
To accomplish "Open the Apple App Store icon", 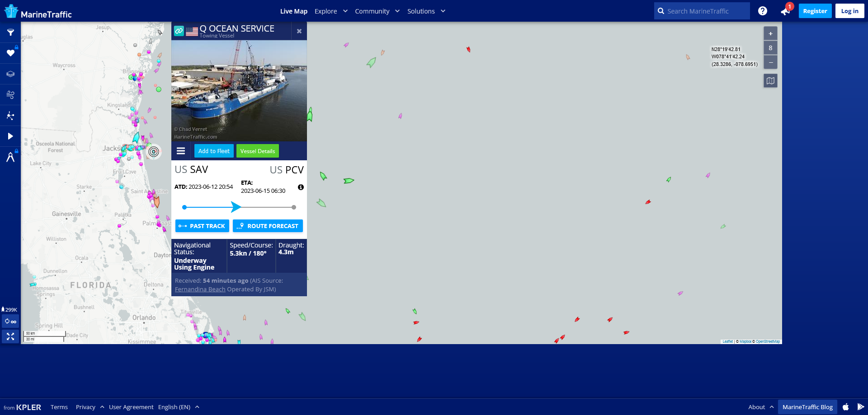I will pyautogui.click(x=846, y=407).
